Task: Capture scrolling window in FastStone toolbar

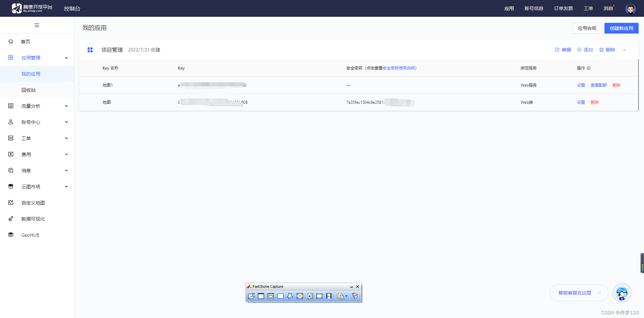Action: pos(310,296)
